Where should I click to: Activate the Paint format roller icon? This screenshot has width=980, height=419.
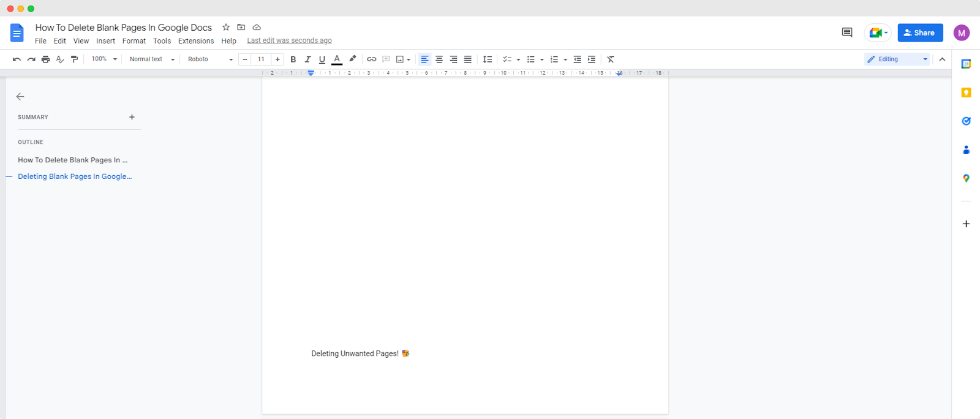[75, 59]
